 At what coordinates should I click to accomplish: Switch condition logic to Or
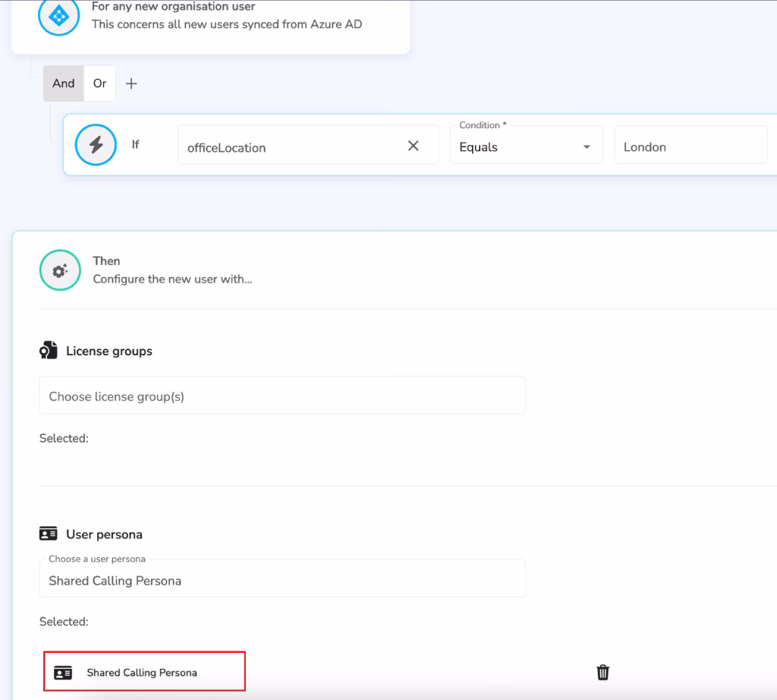(99, 84)
